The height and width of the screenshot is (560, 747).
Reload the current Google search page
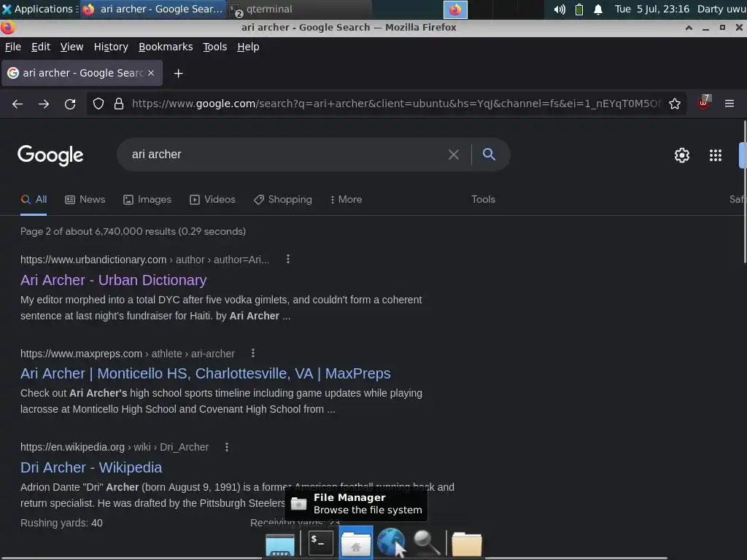[70, 104]
